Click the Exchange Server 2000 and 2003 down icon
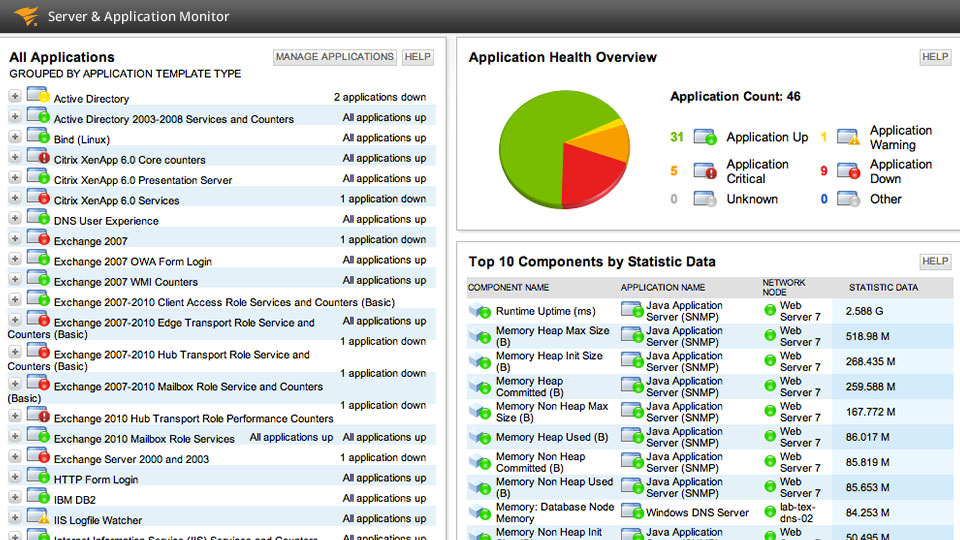 click(38, 456)
